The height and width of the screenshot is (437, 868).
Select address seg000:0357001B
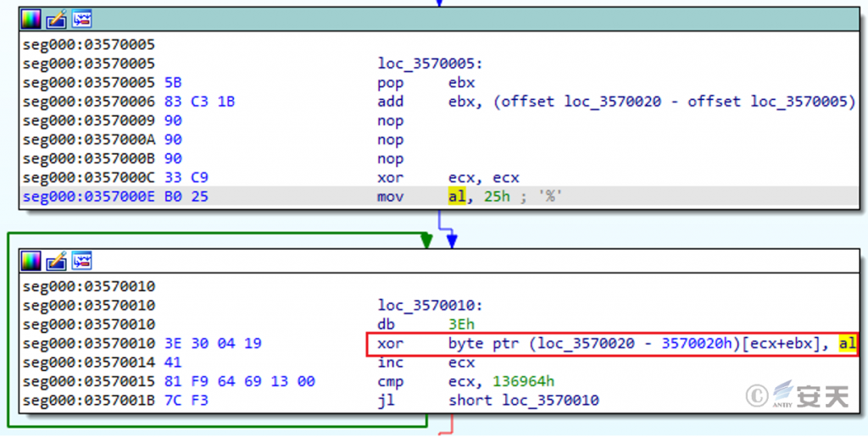pyautogui.click(x=88, y=400)
